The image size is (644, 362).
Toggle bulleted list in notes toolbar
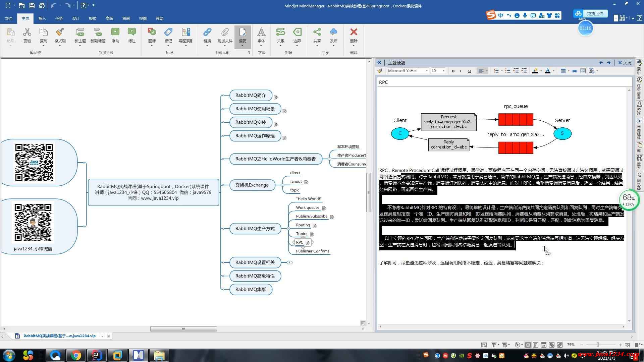[508, 71]
